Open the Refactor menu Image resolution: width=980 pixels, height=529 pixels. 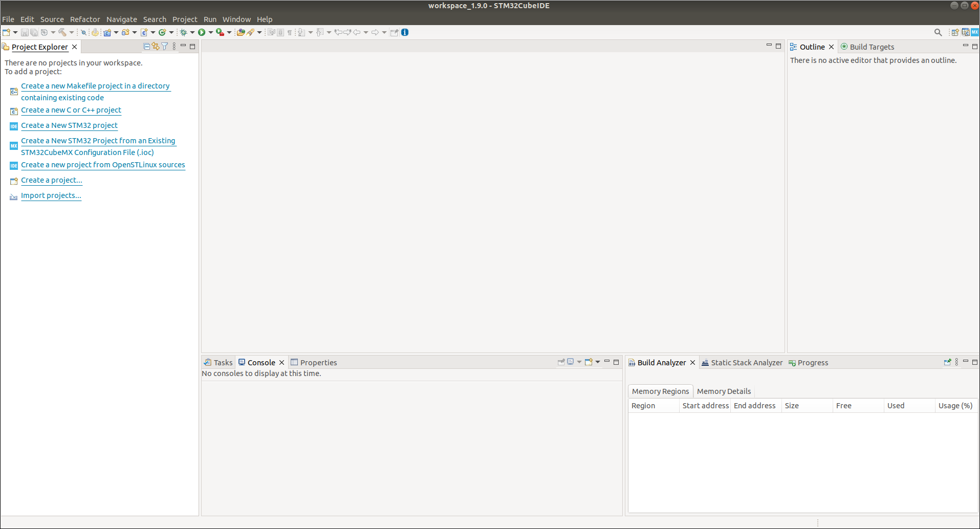[x=85, y=19]
